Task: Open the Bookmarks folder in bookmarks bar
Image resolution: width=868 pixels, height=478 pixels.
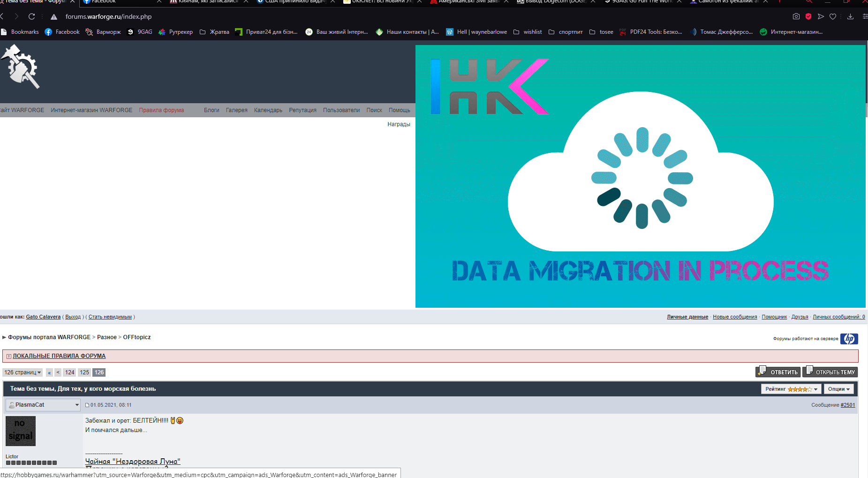Action: pos(20,32)
